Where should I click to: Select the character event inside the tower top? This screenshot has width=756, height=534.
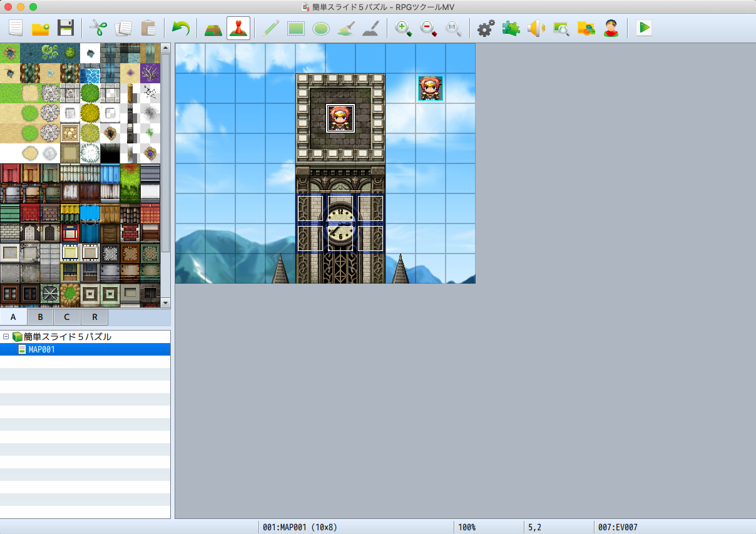tap(340, 118)
